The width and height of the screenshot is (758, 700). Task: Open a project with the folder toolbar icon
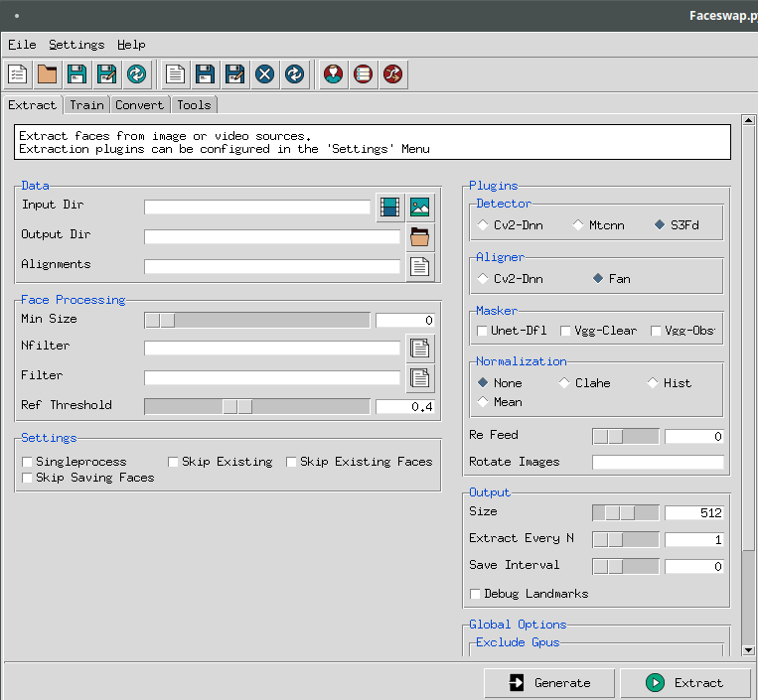click(x=48, y=74)
